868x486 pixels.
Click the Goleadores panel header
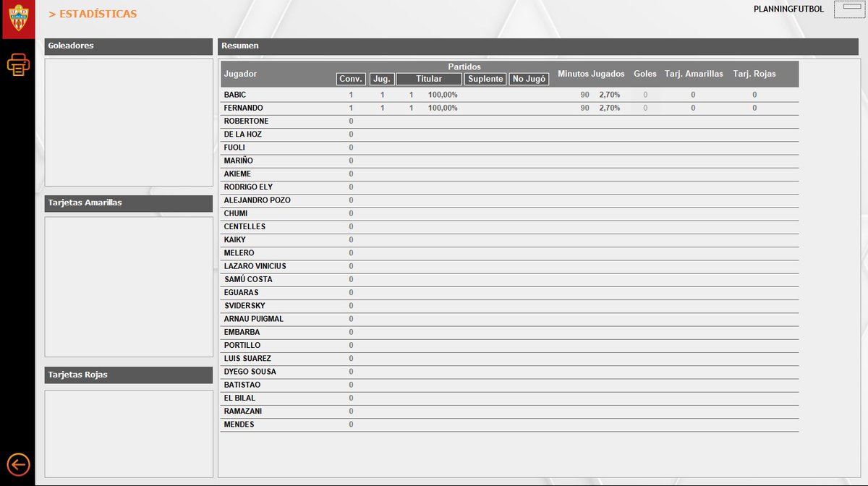129,46
